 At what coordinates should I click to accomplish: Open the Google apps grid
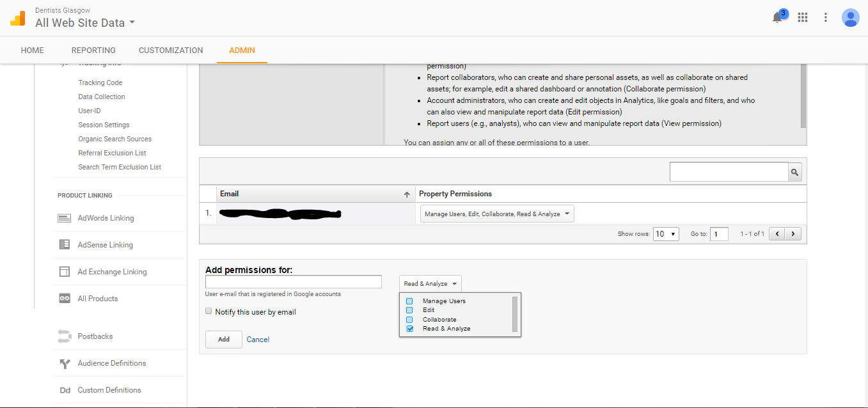[x=803, y=17]
